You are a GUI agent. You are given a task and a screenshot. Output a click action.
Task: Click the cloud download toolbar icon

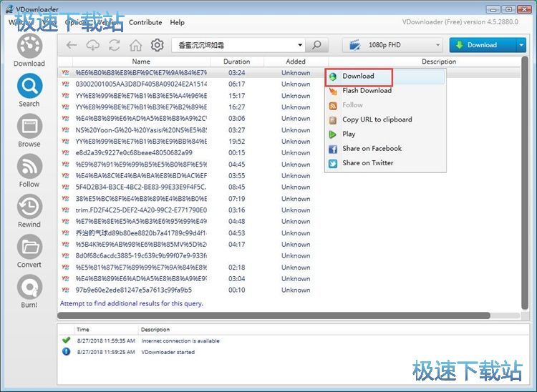[x=93, y=45]
